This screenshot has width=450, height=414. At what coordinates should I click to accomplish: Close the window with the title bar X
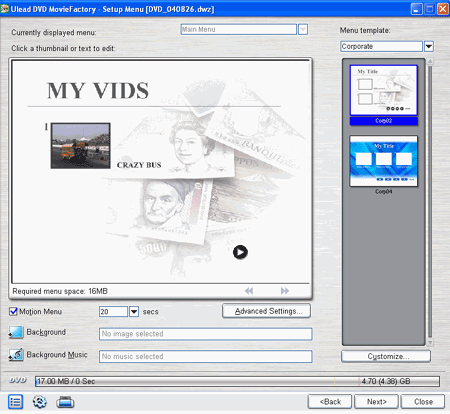(443, 9)
